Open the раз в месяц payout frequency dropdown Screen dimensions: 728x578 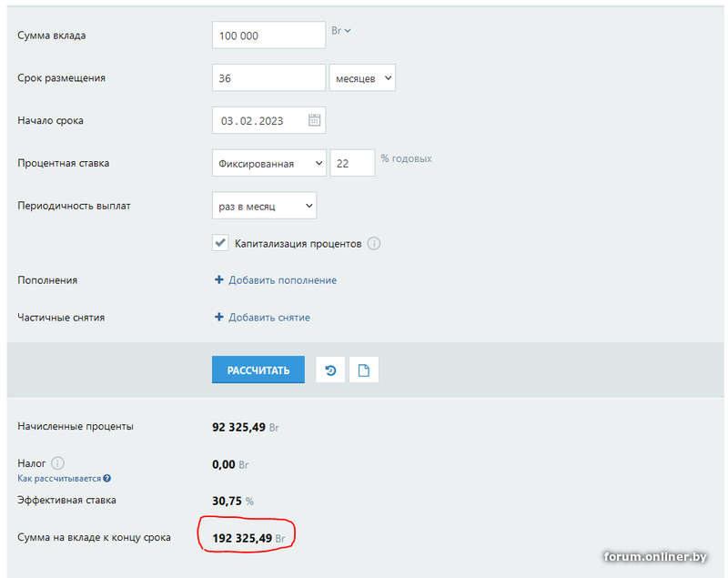pos(264,206)
